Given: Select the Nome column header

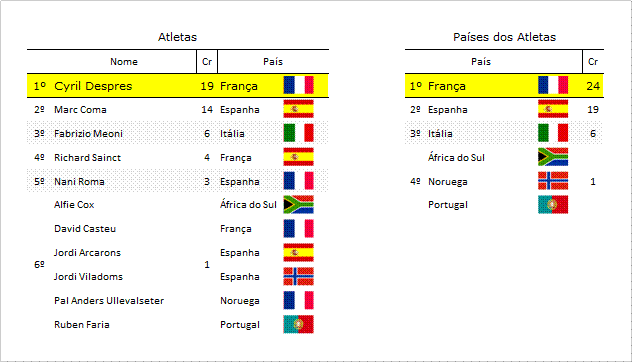Looking at the screenshot, I should pyautogui.click(x=124, y=62).
